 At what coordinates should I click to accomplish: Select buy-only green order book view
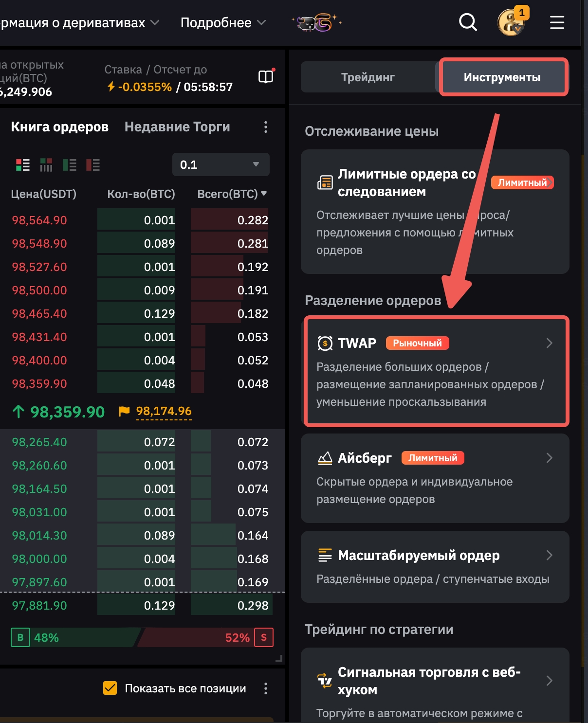click(x=70, y=165)
